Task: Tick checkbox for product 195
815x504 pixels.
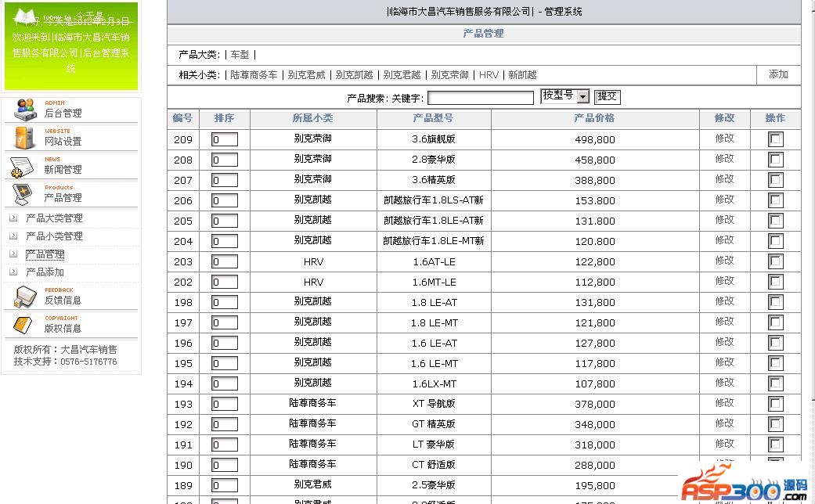Action: tap(776, 363)
